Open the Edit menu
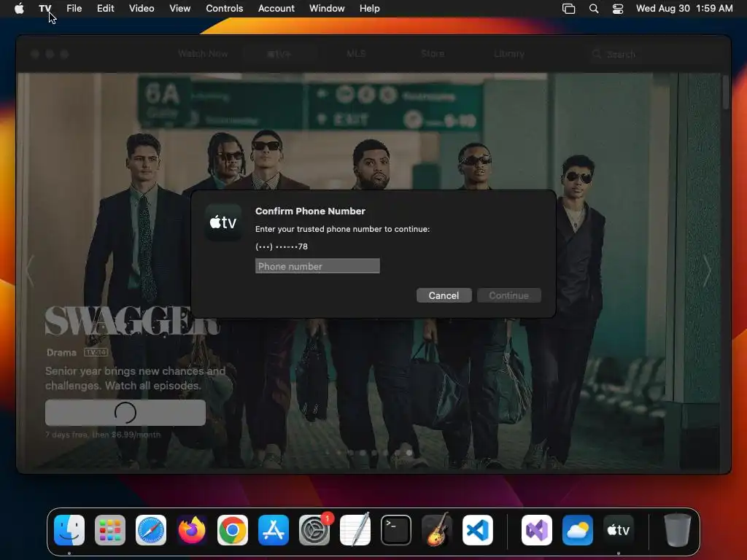The width and height of the screenshot is (747, 560). [x=105, y=8]
